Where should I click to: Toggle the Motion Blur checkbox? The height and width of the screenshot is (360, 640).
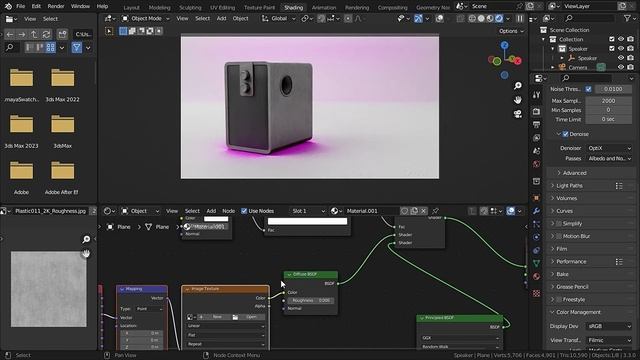[x=559, y=236]
